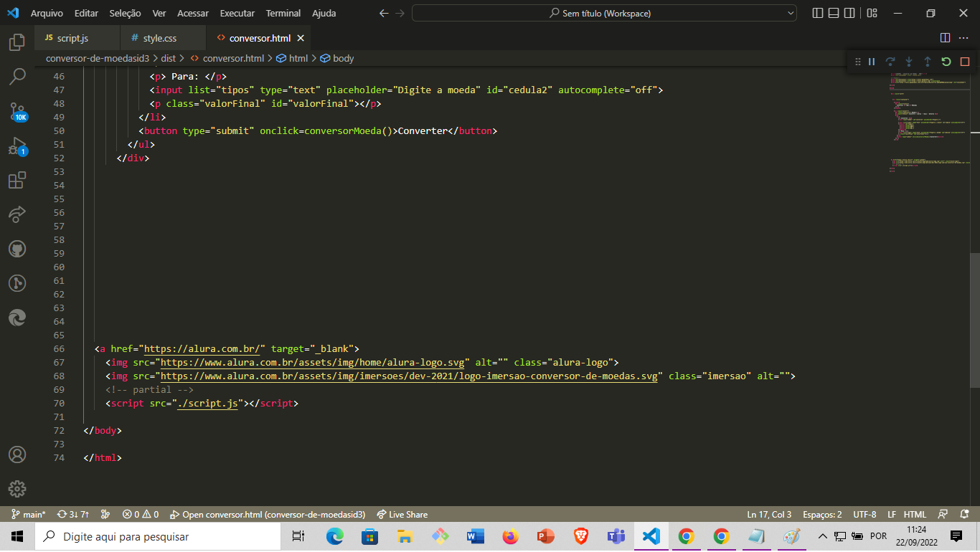Click the body breadcrumb symbol
The width and height of the screenshot is (980, 552).
click(x=337, y=58)
